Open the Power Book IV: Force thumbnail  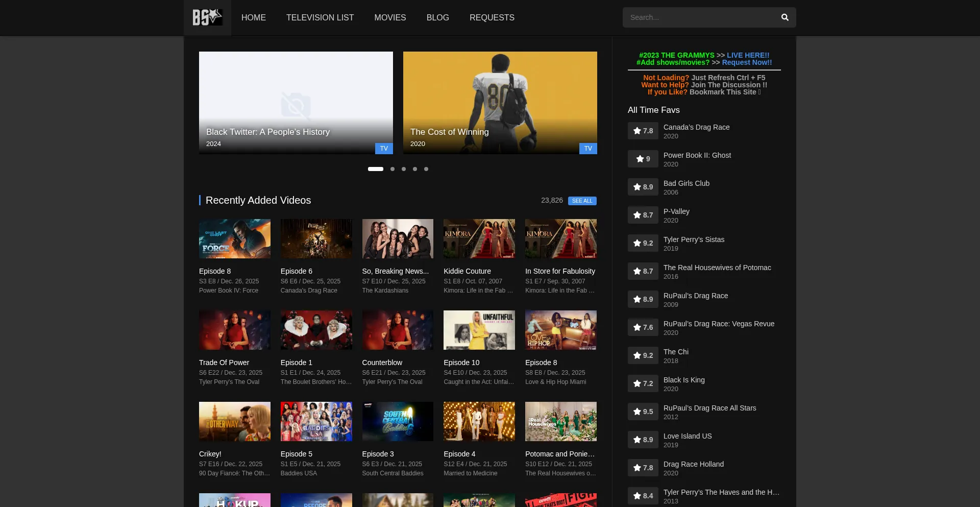[x=235, y=238]
